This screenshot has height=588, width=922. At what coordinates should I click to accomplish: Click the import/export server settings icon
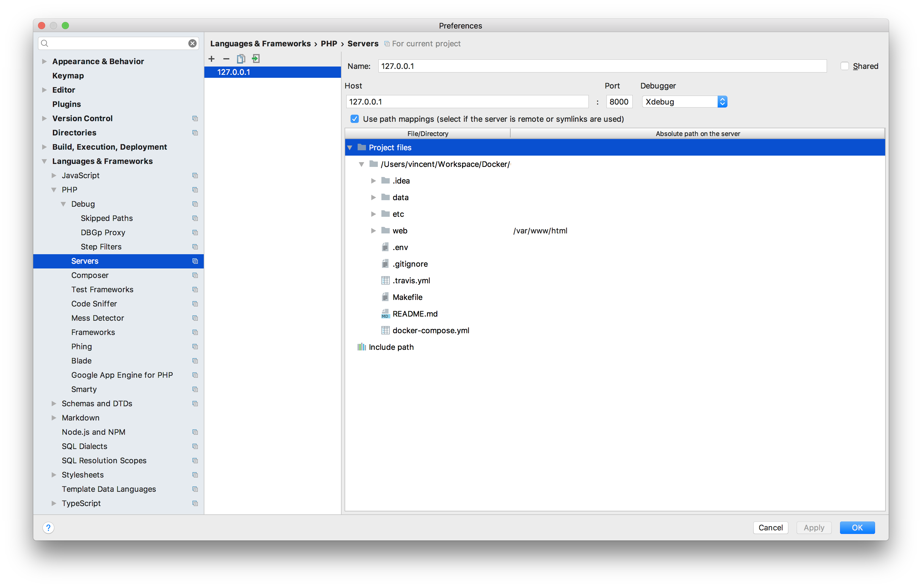pyautogui.click(x=255, y=59)
